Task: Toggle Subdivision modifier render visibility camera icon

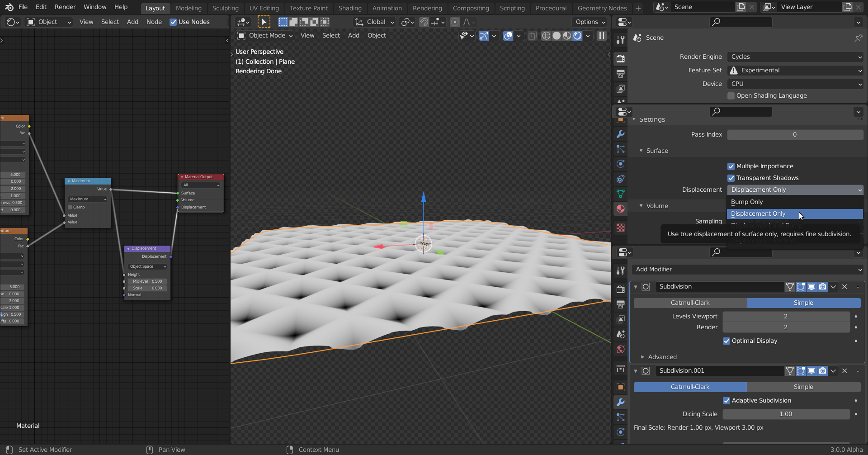Action: pos(822,287)
